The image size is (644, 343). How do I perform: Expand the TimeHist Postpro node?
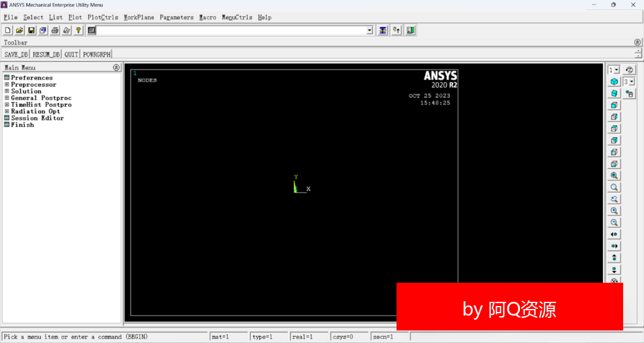tap(7, 104)
